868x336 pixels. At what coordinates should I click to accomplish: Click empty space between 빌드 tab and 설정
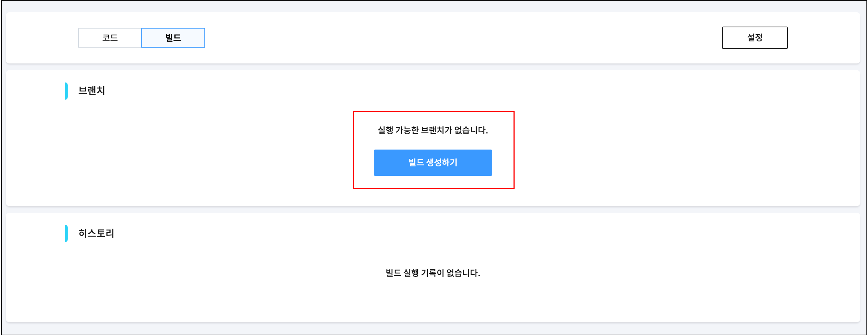(462, 38)
